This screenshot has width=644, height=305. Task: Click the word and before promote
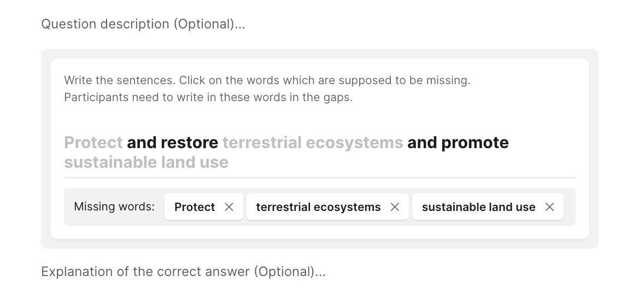422,143
